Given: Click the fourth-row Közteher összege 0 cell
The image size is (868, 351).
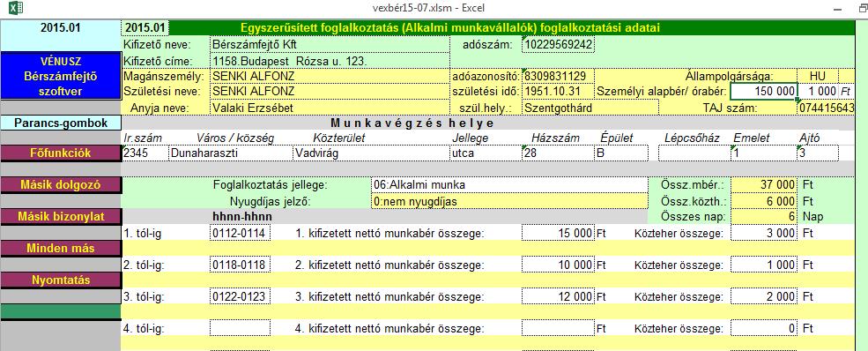Looking at the screenshot, I should (764, 328).
